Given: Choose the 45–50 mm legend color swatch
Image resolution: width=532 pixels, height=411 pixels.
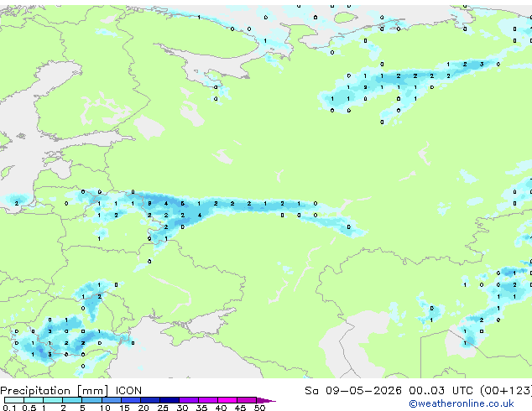Looking at the screenshot, I should (x=247, y=400).
